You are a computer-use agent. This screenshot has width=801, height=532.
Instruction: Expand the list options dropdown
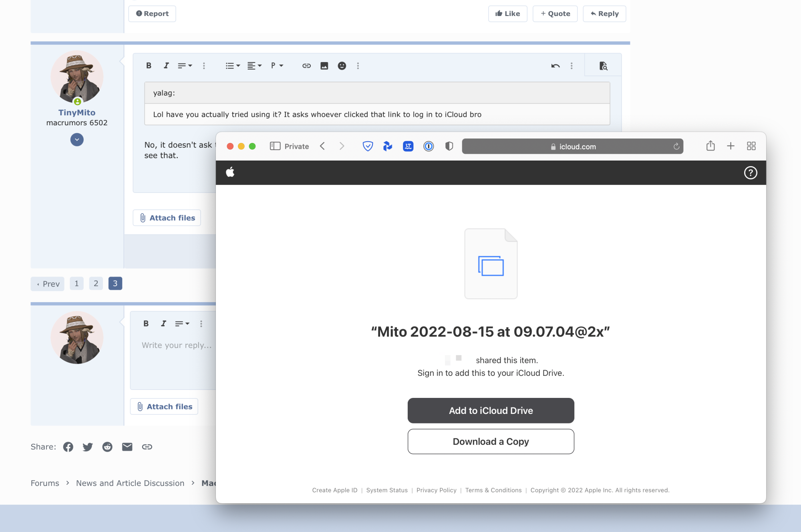coord(233,66)
